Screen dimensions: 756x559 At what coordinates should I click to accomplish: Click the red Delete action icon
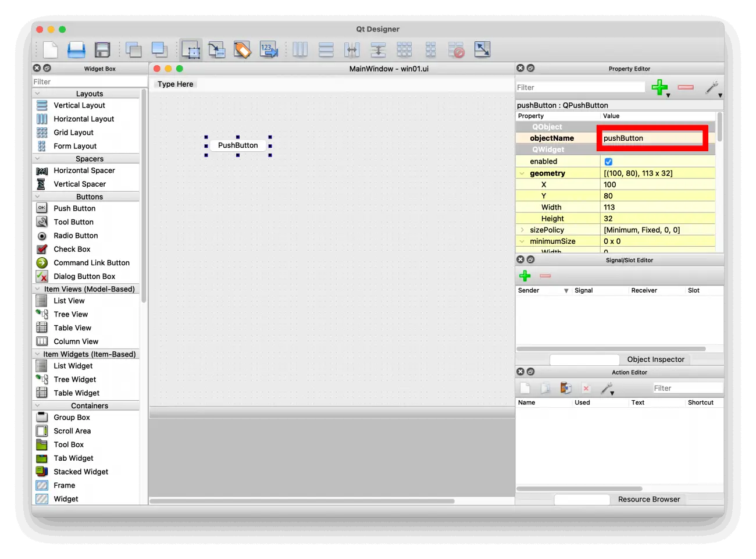pyautogui.click(x=586, y=389)
